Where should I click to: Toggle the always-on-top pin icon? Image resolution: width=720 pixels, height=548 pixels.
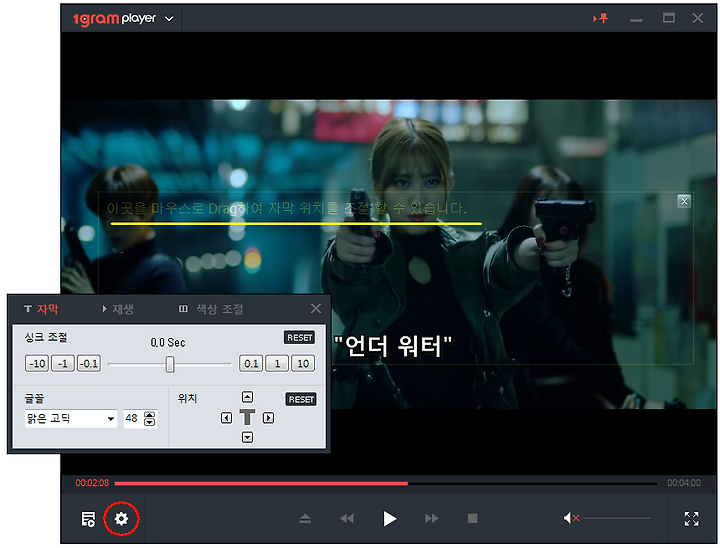[x=601, y=18]
